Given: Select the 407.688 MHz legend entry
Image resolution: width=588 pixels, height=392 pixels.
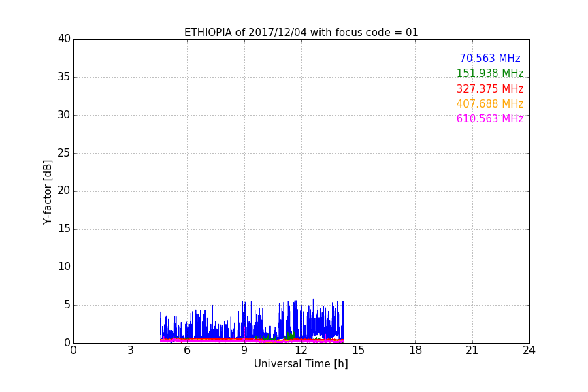Looking at the screenshot, I should tap(490, 104).
